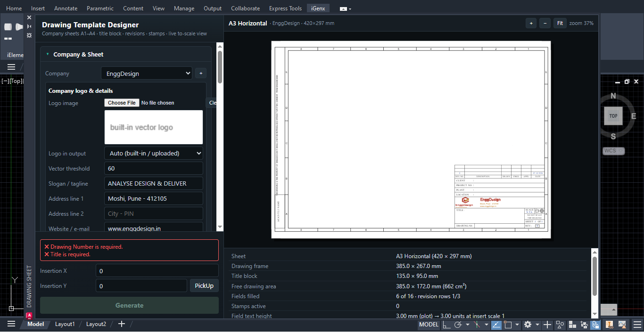Toggle 2D object snap status icon

(x=508, y=325)
